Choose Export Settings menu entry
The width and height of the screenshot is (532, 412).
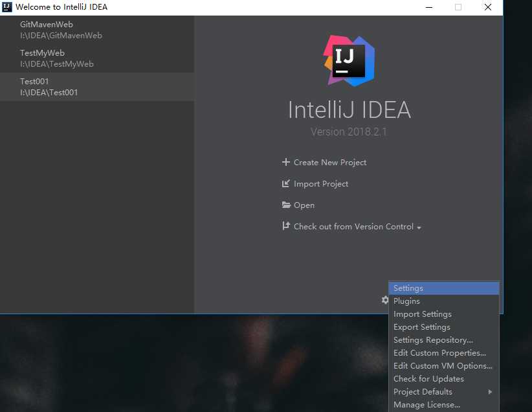pyautogui.click(x=444, y=326)
